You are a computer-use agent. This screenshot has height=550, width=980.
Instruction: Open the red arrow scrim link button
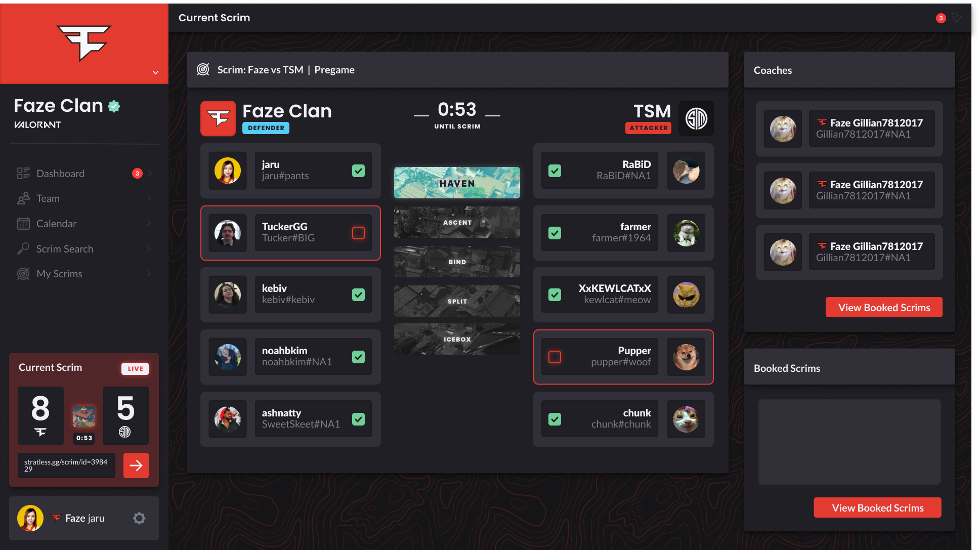(x=136, y=466)
